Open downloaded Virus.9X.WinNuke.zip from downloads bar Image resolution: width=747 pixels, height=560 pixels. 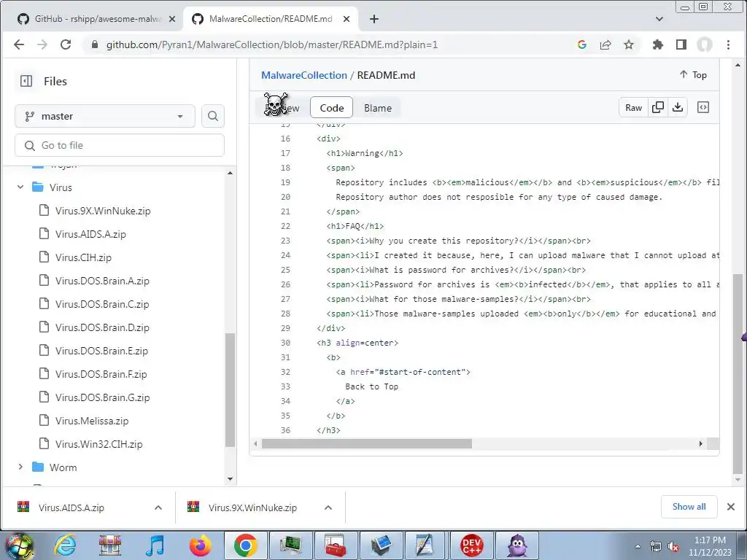click(x=252, y=507)
